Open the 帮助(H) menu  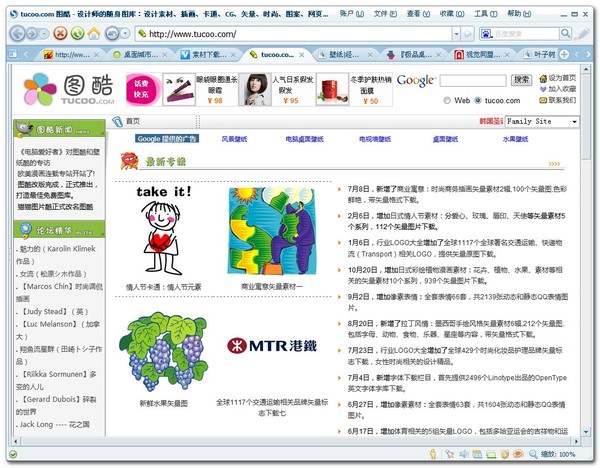(x=519, y=14)
